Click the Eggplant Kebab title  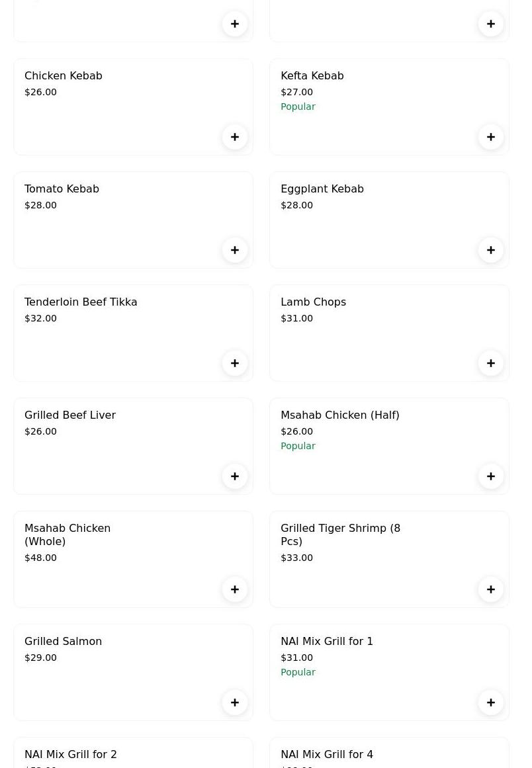click(x=322, y=189)
